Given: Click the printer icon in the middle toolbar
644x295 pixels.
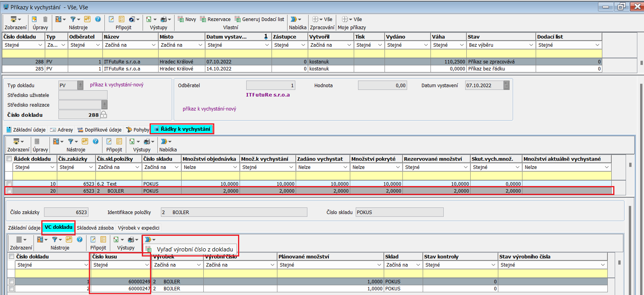Looking at the screenshot, I should coord(147,141).
